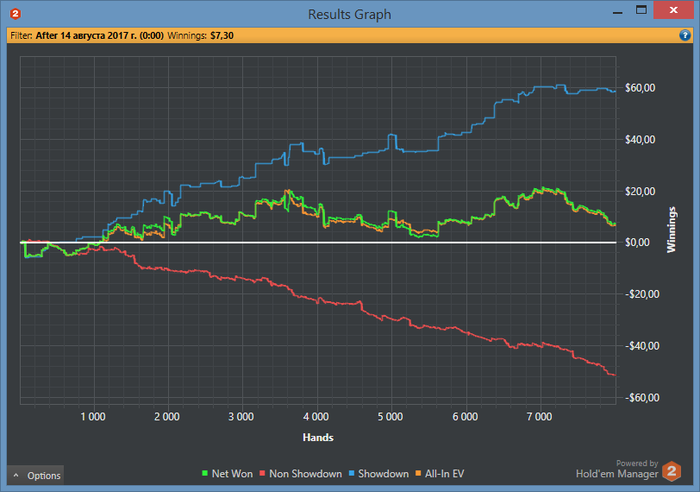The image size is (700, 492).
Task: Click the $60,00 axis label
Action: [640, 88]
